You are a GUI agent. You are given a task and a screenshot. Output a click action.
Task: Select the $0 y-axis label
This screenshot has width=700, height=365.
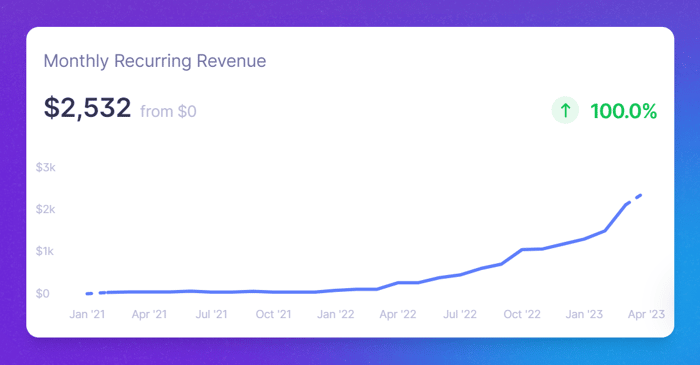pyautogui.click(x=43, y=294)
